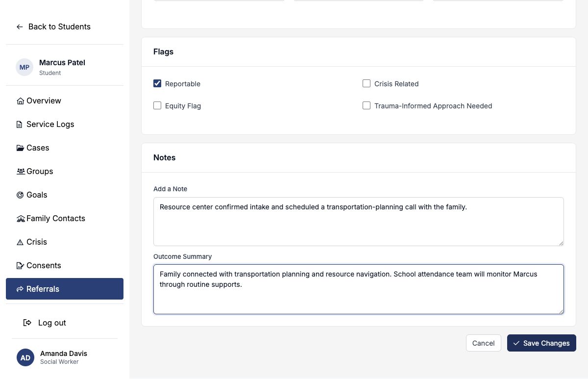The height and width of the screenshot is (379, 588).
Task: Click the Outcome Summary field label
Action: (x=182, y=257)
